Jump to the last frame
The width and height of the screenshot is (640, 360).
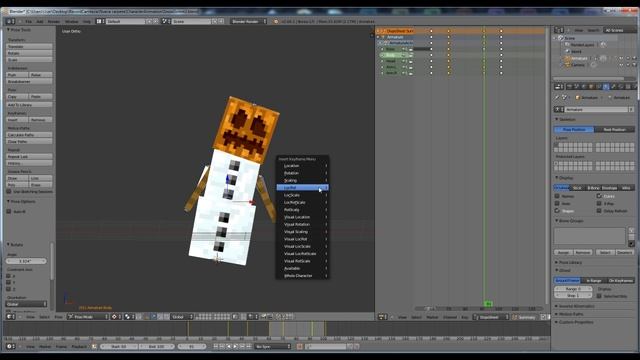coord(249,347)
